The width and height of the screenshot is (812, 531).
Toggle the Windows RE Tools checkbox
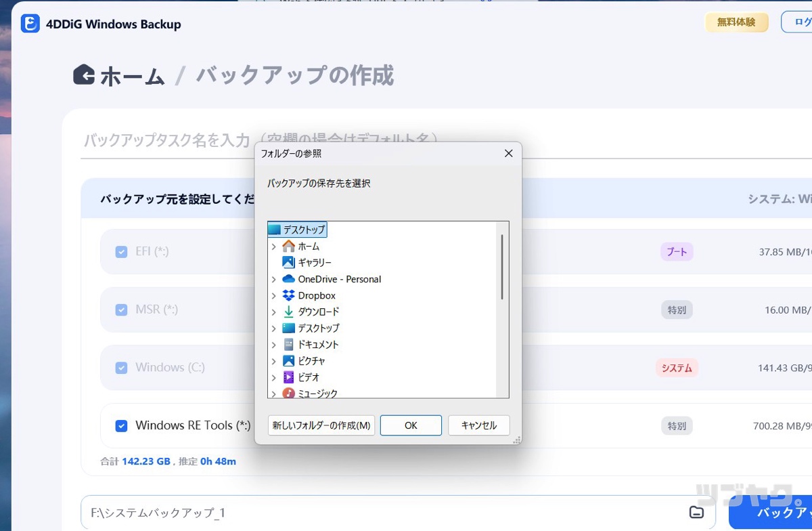pyautogui.click(x=121, y=426)
